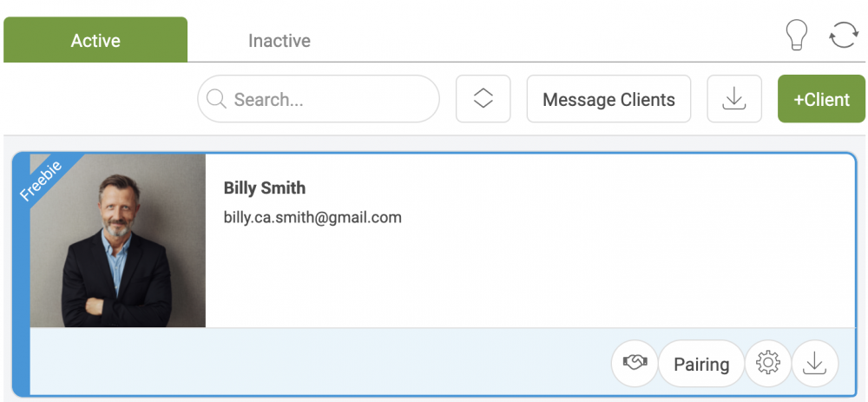Screen dimensions: 868x402
Task: Click the billy.ca.smith@gmail.com email text
Action: [x=312, y=217]
